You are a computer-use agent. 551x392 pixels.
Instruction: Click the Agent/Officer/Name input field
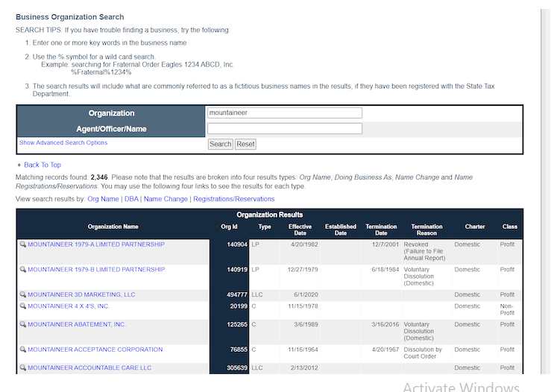284,129
